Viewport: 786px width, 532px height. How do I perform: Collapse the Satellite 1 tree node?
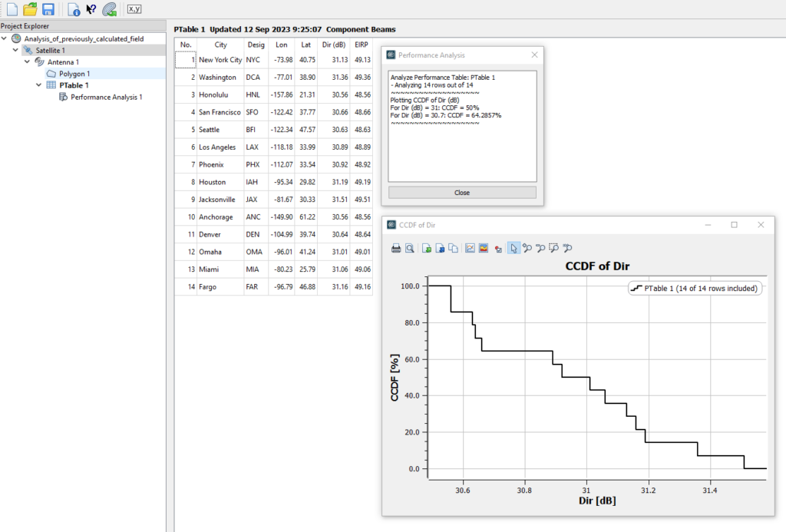coord(15,50)
